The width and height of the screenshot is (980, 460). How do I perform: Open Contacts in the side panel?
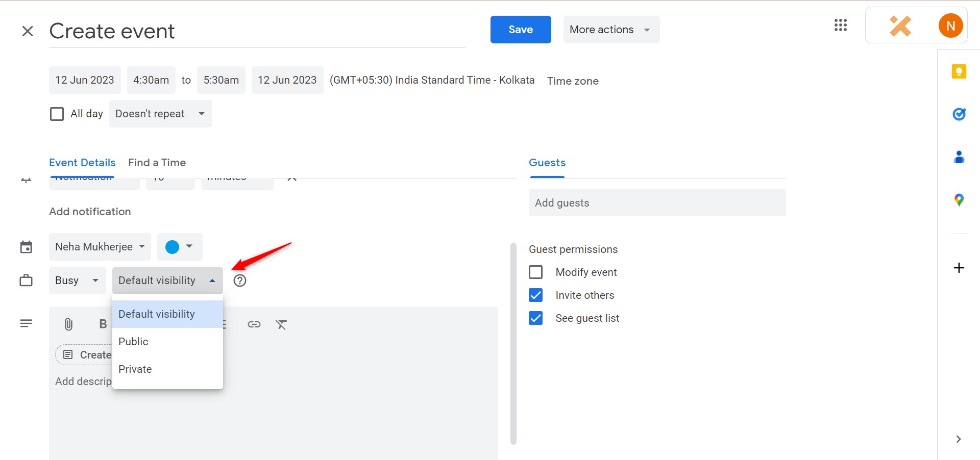(x=959, y=157)
